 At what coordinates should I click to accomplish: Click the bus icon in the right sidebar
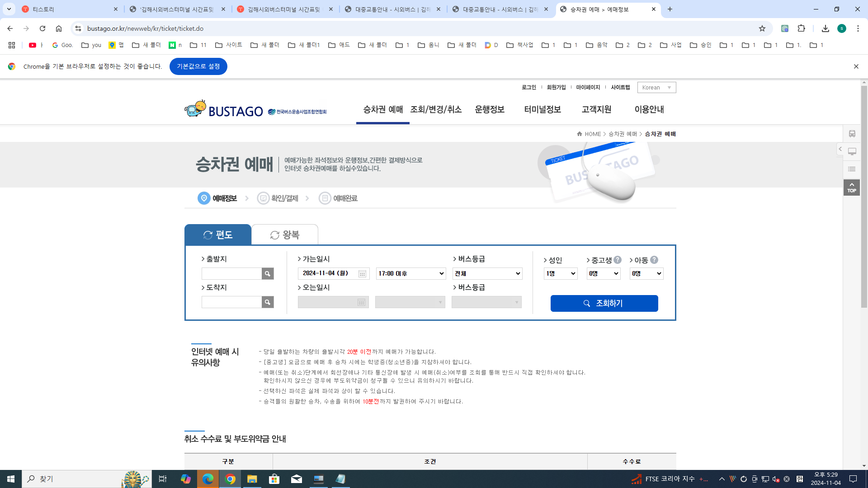[852, 134]
